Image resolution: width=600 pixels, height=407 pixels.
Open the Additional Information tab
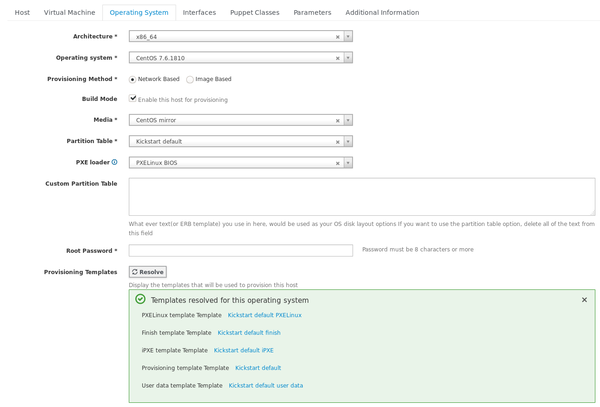point(382,12)
